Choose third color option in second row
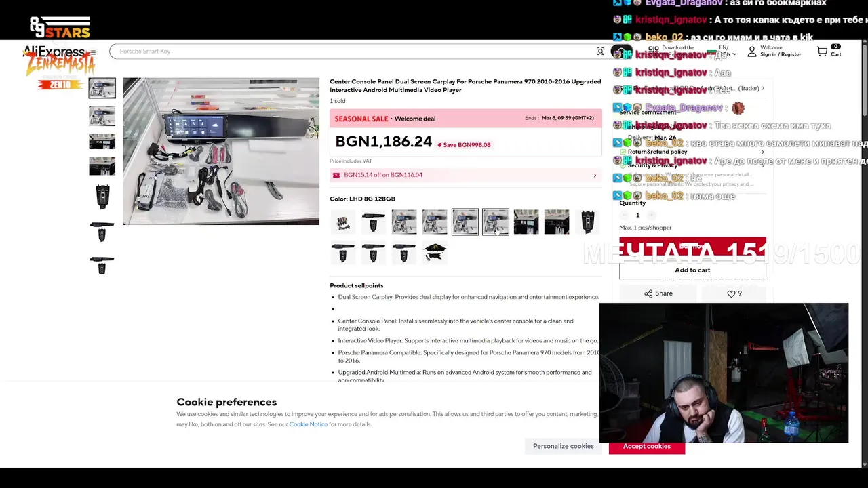The width and height of the screenshot is (868, 488). [404, 252]
